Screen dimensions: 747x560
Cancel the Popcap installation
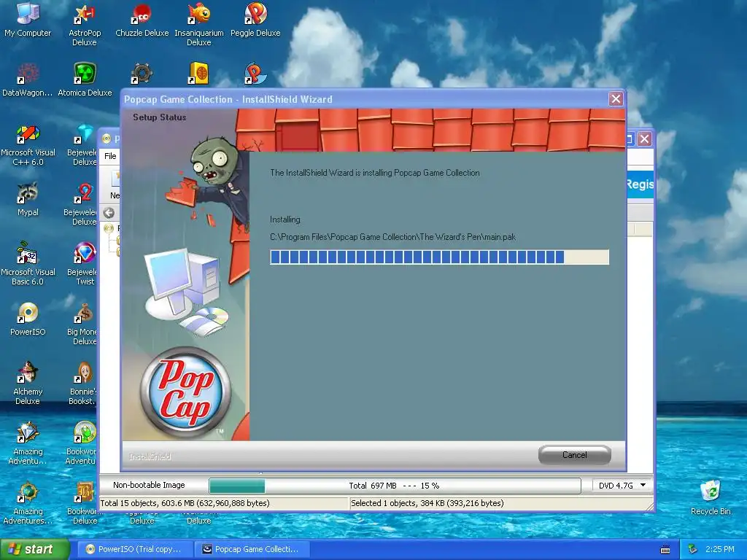(x=575, y=455)
